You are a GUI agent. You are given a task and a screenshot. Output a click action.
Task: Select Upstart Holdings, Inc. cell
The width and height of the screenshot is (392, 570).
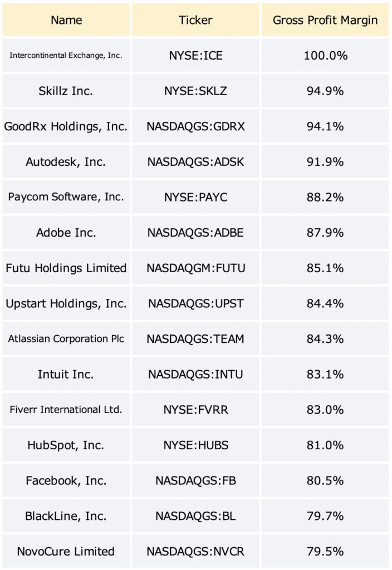[66, 303]
